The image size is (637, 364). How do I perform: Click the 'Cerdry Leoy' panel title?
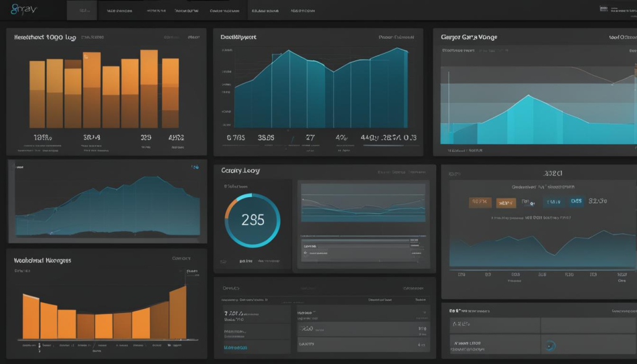coord(241,171)
